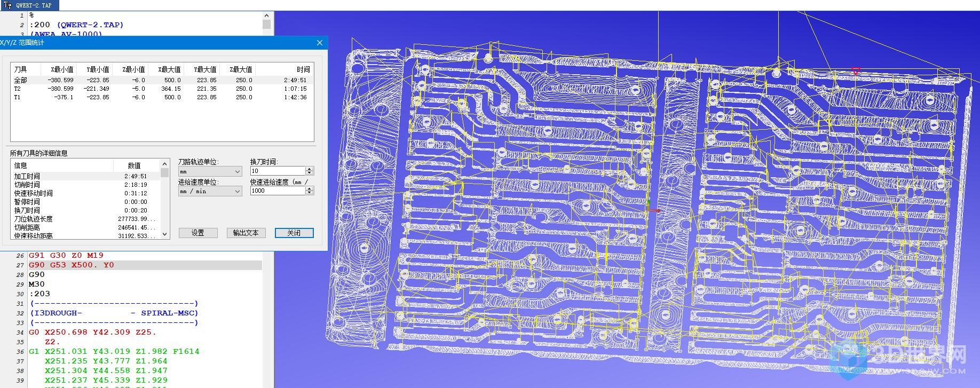
Task: Click code line 29 'M30'
Action: [x=37, y=284]
